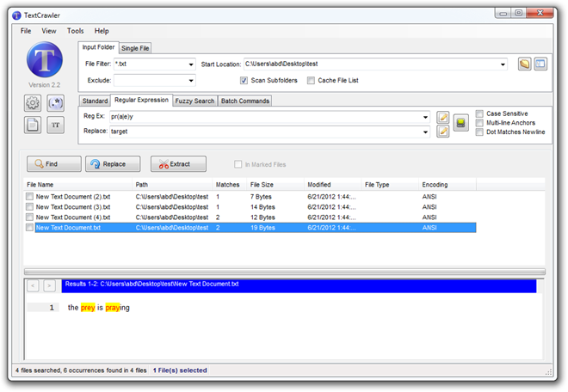
Task: Tick checkbox for New Text Document (2).txt
Action: pyautogui.click(x=30, y=198)
